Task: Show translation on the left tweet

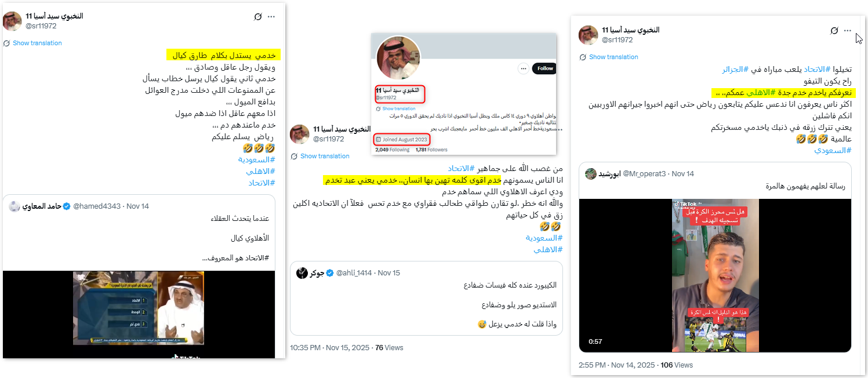Action: pyautogui.click(x=37, y=43)
